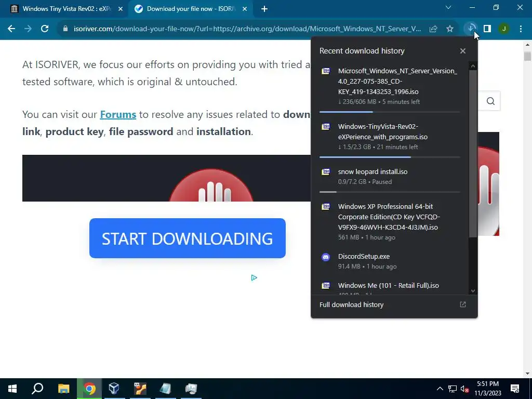Reload the page with refresh icon
The height and width of the screenshot is (399, 532).
[45, 29]
